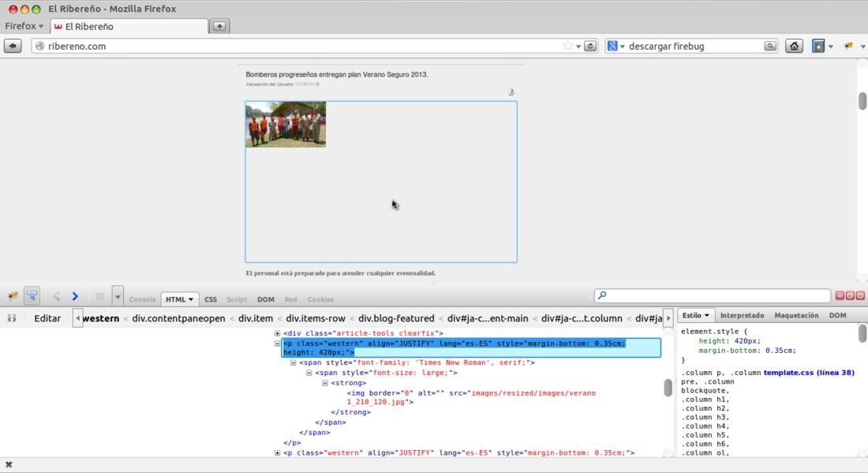Move the breadcrumb path left with its arrow
Screen dimensions: 868x473
click(77, 318)
